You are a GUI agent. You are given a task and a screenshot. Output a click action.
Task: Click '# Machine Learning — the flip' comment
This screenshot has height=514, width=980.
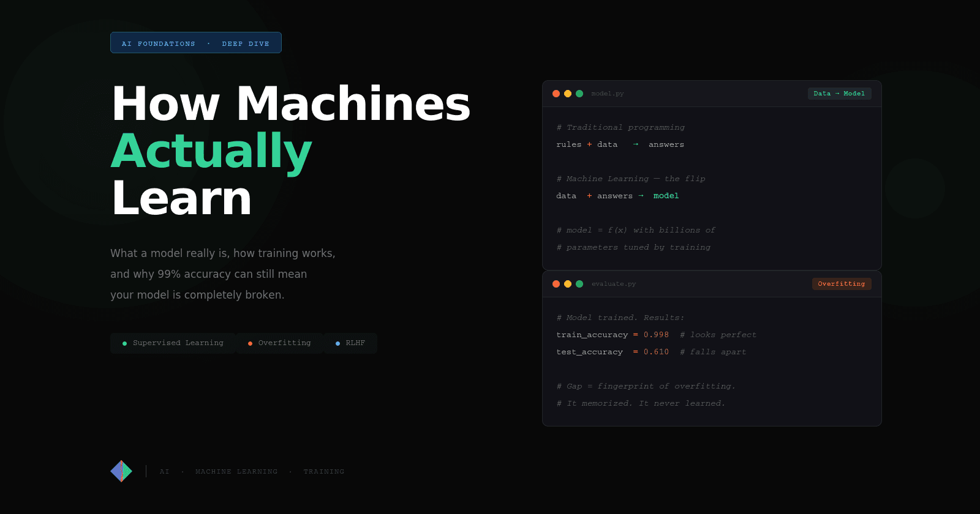point(631,179)
